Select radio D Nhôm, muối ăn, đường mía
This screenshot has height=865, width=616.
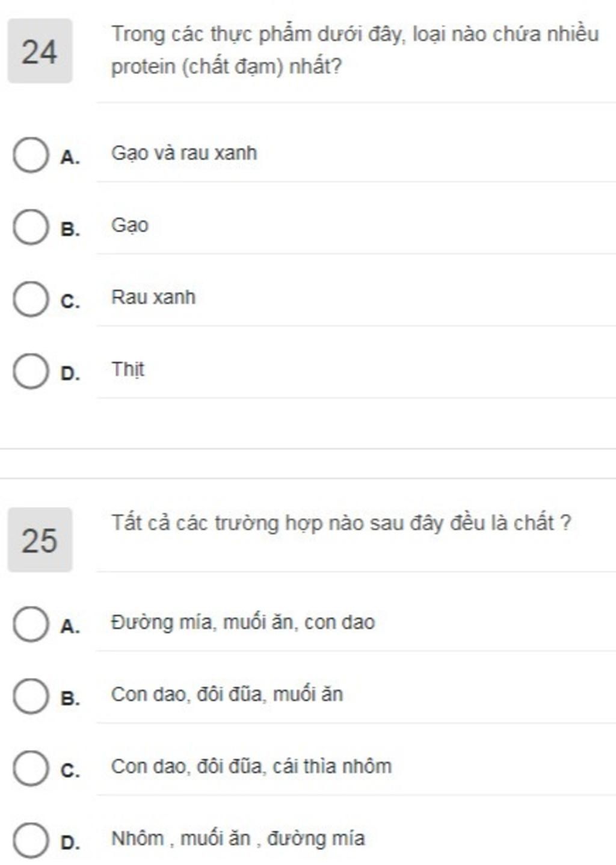31,840
